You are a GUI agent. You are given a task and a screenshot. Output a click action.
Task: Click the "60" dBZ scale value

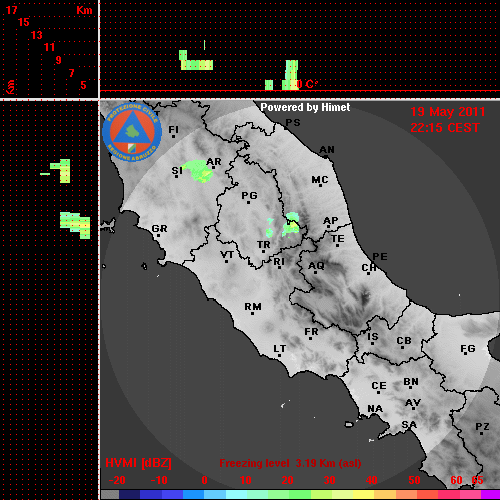[x=456, y=480]
